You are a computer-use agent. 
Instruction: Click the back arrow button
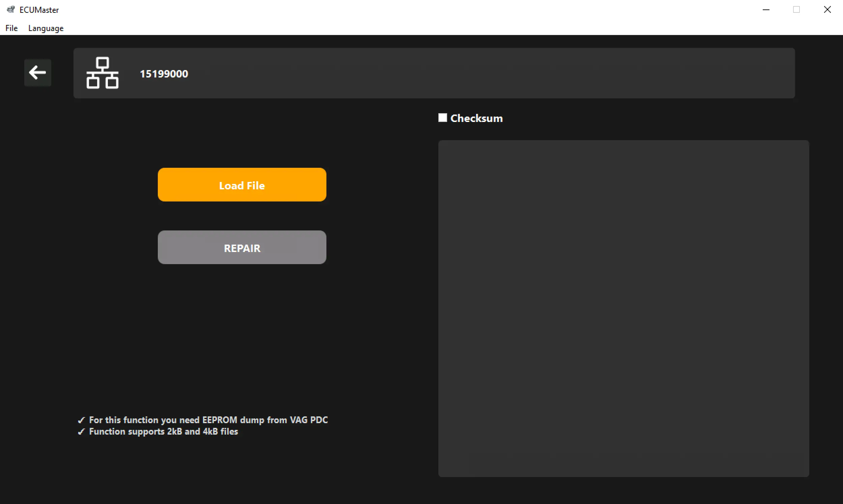[37, 73]
